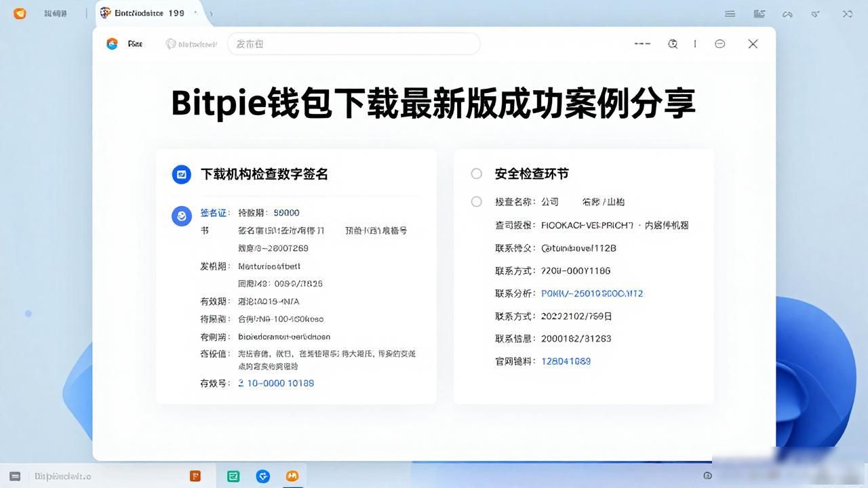Click the folder panel icon in the top bar
This screenshot has height=488, width=868.
[759, 14]
